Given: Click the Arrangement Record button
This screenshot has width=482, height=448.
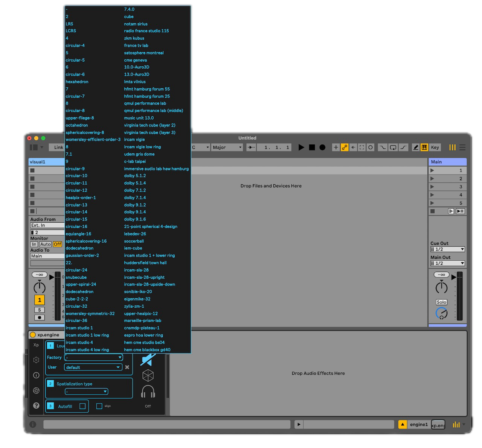Looking at the screenshot, I should [322, 147].
